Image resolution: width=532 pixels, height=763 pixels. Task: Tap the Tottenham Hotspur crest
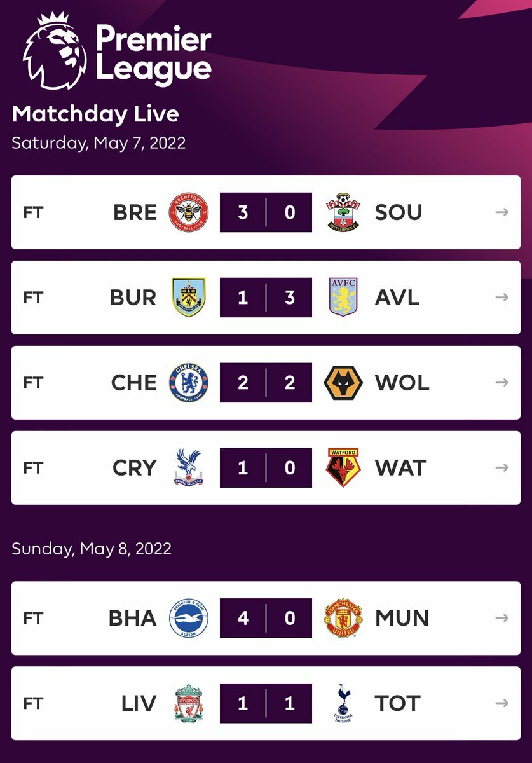pyautogui.click(x=343, y=703)
